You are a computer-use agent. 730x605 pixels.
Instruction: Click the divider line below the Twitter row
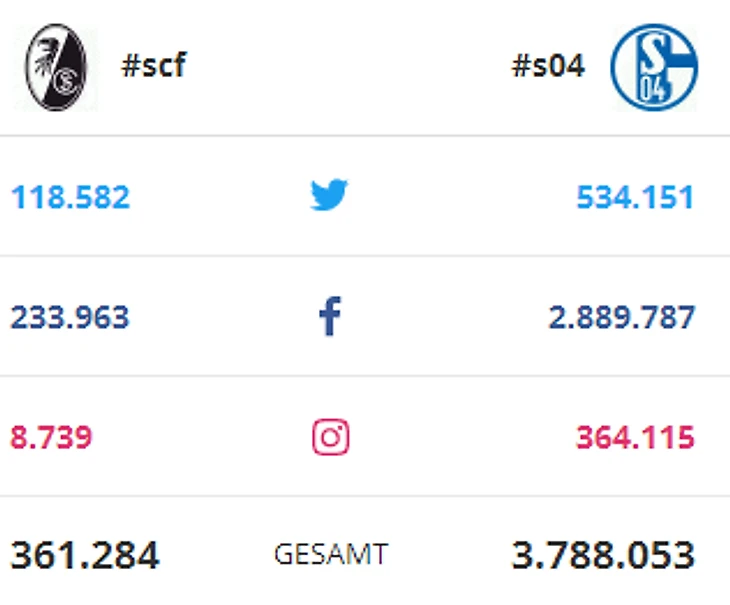365,256
